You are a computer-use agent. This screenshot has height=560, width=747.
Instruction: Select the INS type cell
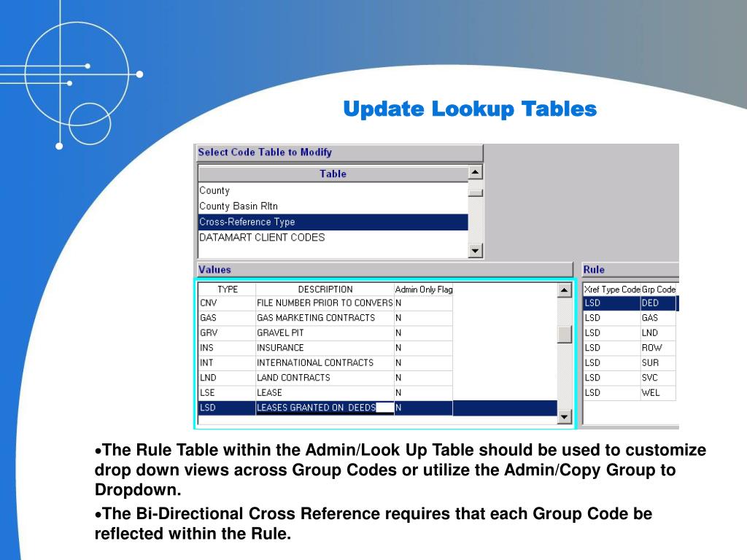228,348
